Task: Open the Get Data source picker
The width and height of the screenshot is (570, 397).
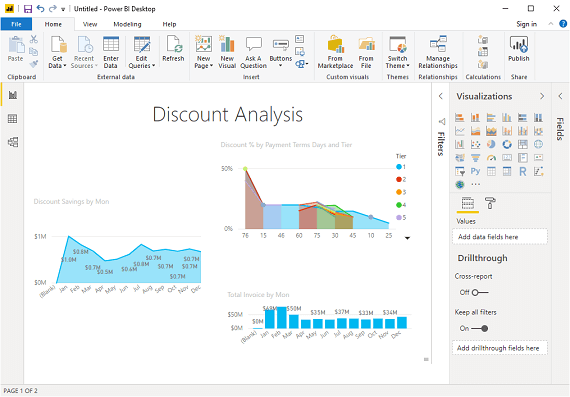Action: [57, 52]
